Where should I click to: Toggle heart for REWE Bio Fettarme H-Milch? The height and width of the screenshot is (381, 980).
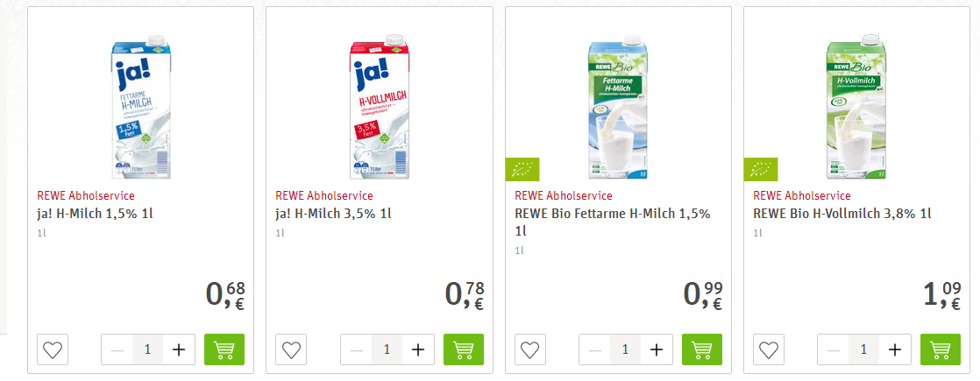[530, 349]
